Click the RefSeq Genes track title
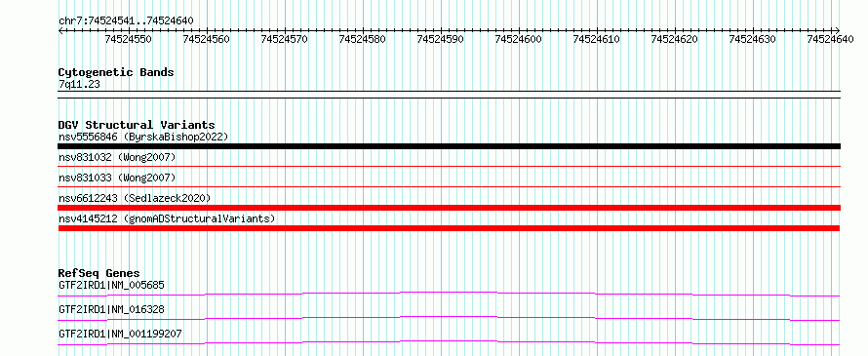Viewport: 868px width, 356px height. [x=99, y=273]
